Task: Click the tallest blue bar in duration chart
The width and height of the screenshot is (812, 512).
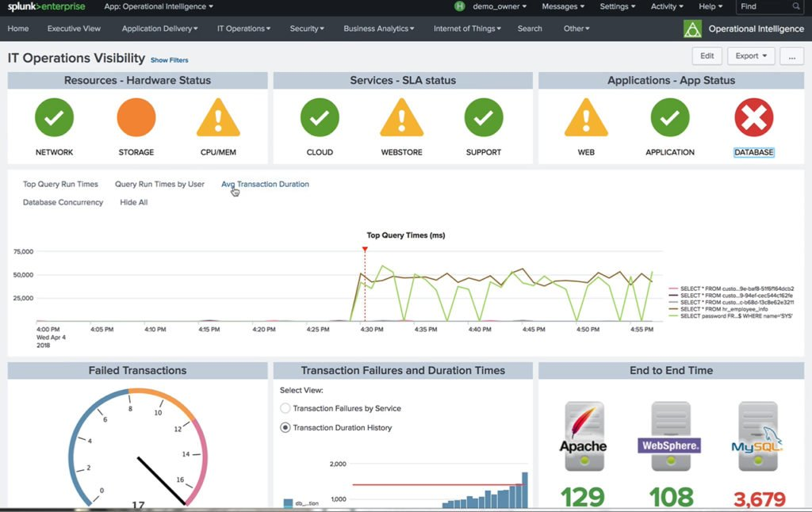Action: [525, 490]
